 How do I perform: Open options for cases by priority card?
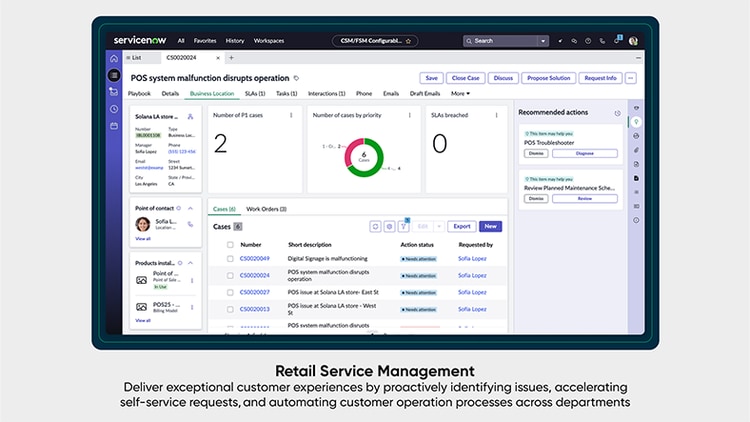tap(409, 115)
